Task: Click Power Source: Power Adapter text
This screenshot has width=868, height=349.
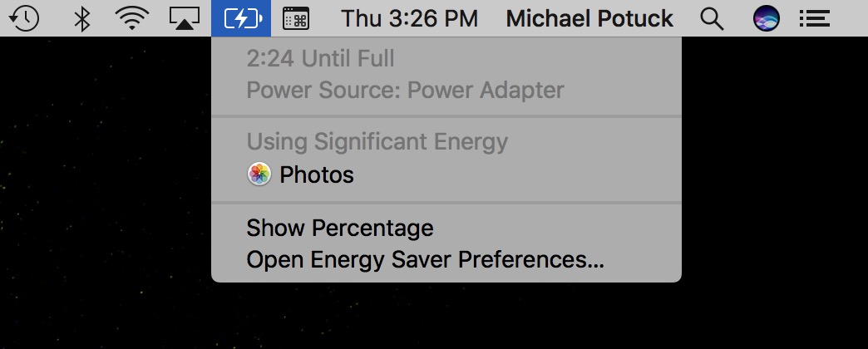Action: pyautogui.click(x=405, y=90)
